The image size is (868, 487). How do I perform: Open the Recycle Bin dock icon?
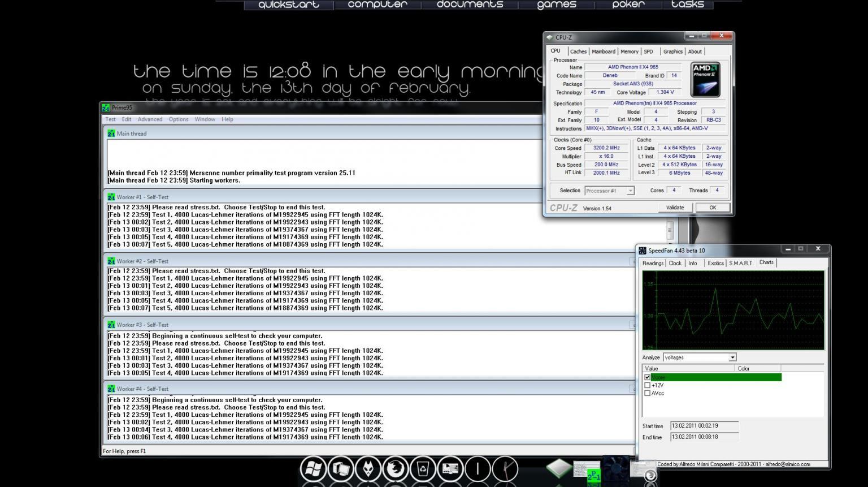pyautogui.click(x=423, y=469)
